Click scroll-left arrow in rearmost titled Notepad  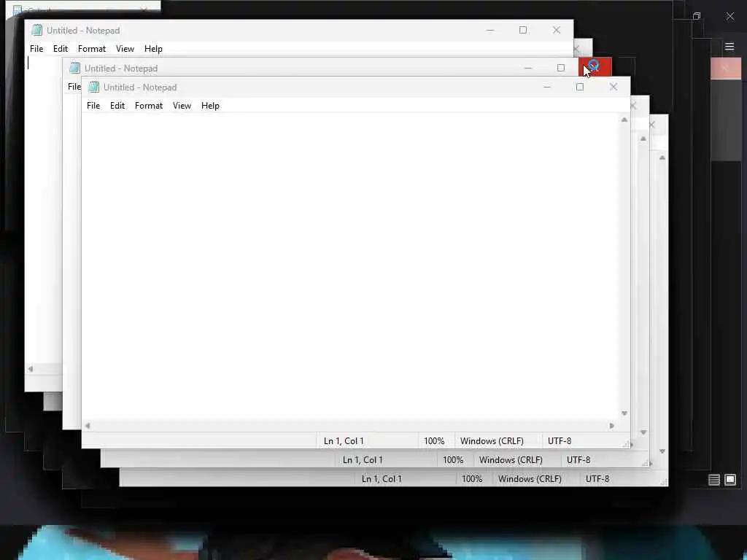coord(31,369)
